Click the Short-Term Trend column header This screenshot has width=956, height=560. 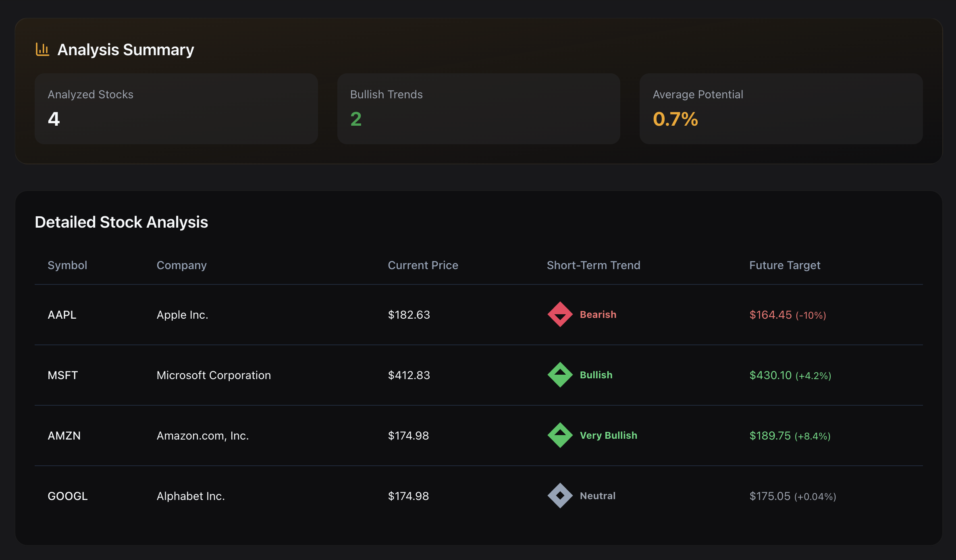593,265
